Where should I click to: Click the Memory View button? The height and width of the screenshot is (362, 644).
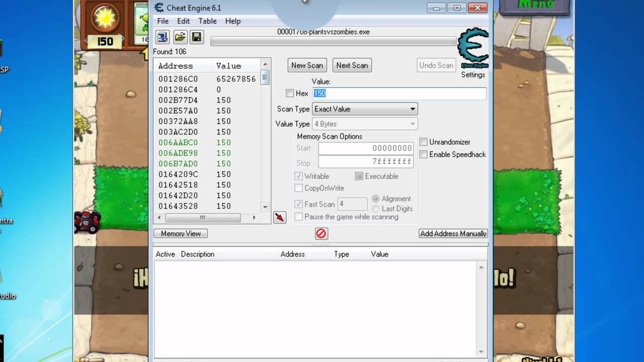tap(181, 233)
